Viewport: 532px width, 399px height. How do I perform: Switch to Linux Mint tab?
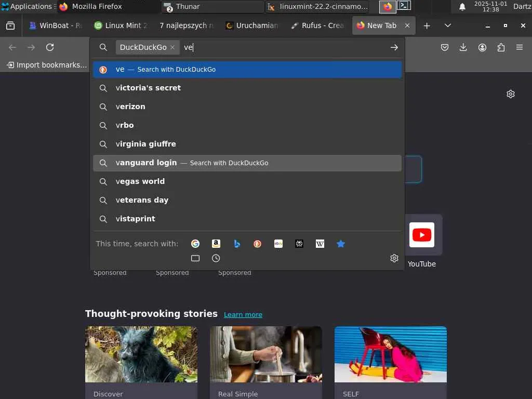point(121,25)
